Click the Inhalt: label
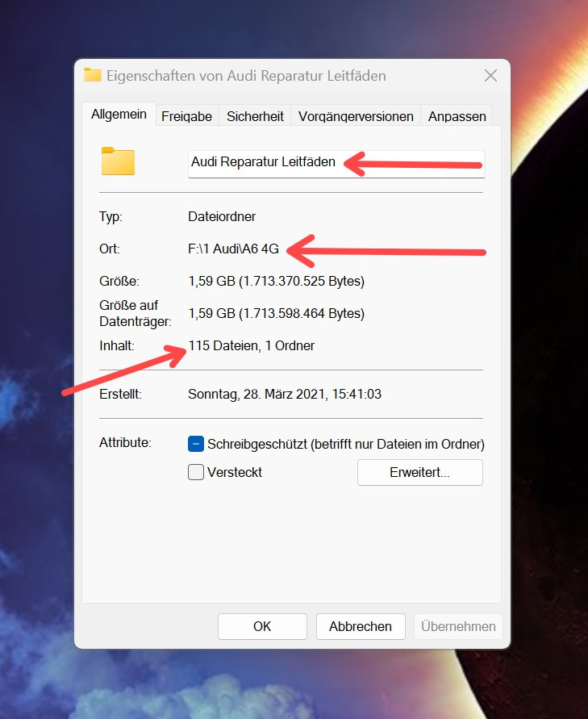 [117, 345]
